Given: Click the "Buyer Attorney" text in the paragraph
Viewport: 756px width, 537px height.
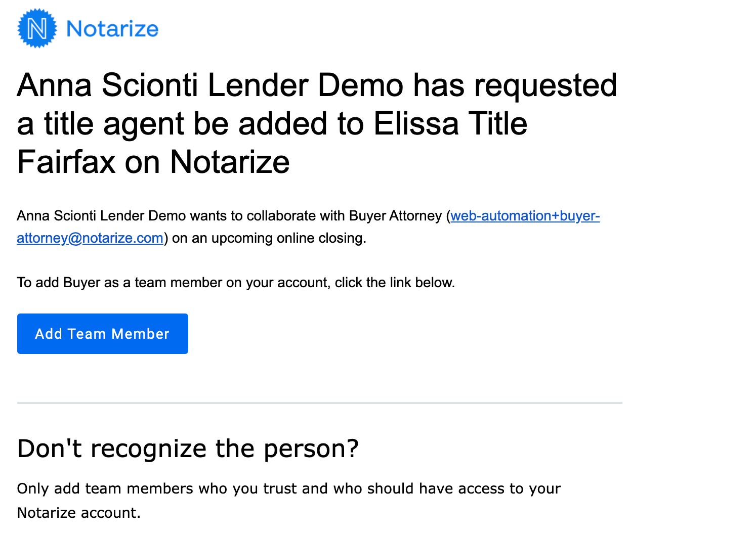Looking at the screenshot, I should (x=395, y=216).
